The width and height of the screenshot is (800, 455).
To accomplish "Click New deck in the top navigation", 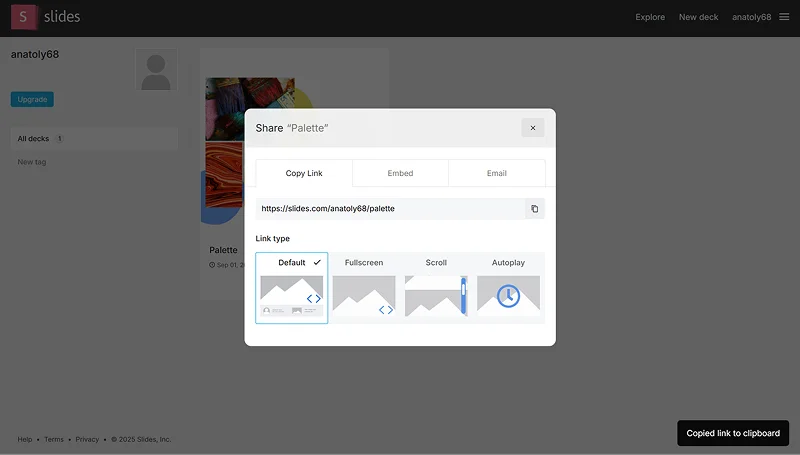I will coord(698,17).
